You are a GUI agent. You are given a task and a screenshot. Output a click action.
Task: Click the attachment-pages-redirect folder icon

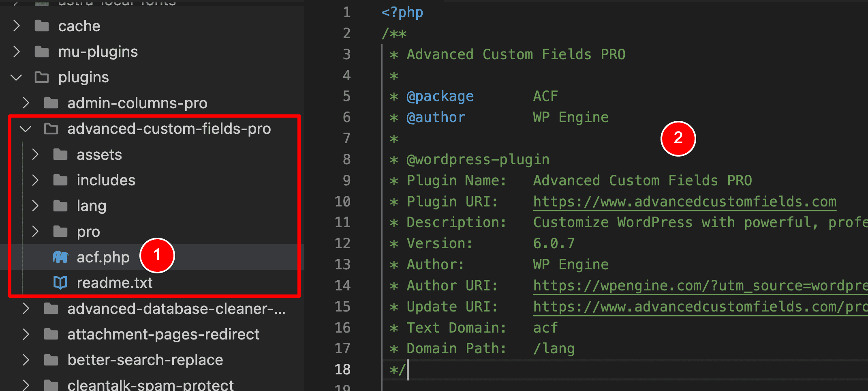51,334
